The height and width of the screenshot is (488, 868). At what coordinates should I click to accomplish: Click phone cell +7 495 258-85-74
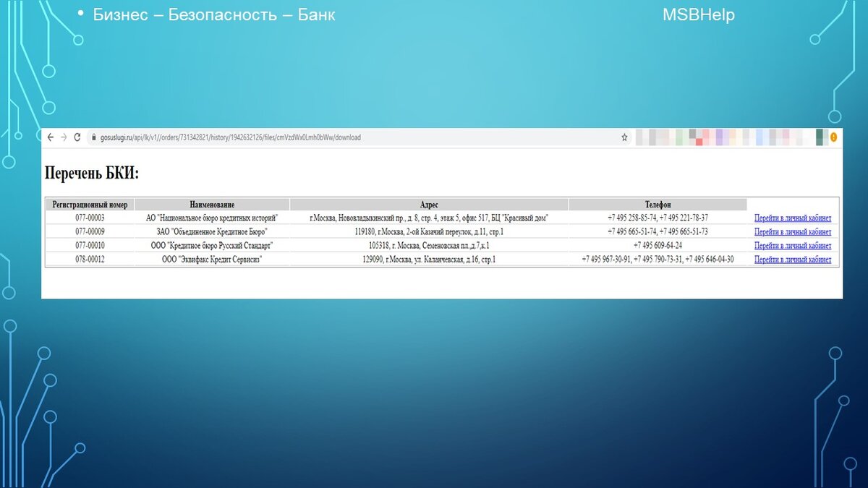(658, 218)
